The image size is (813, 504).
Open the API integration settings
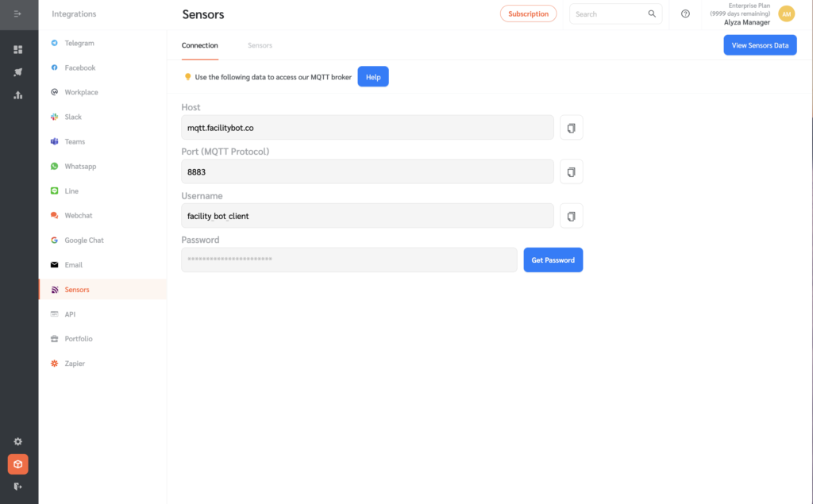[68, 314]
